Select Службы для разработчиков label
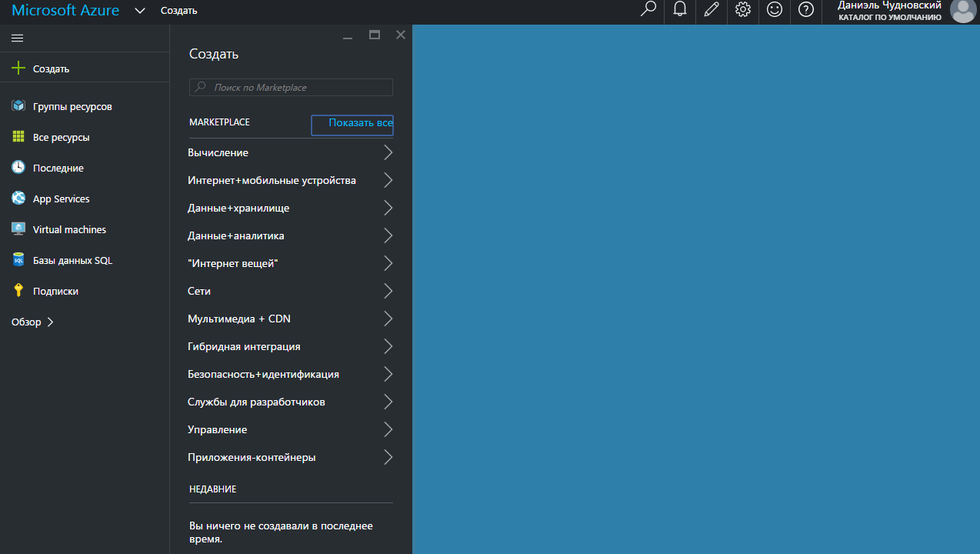This screenshot has width=980, height=554. click(256, 402)
